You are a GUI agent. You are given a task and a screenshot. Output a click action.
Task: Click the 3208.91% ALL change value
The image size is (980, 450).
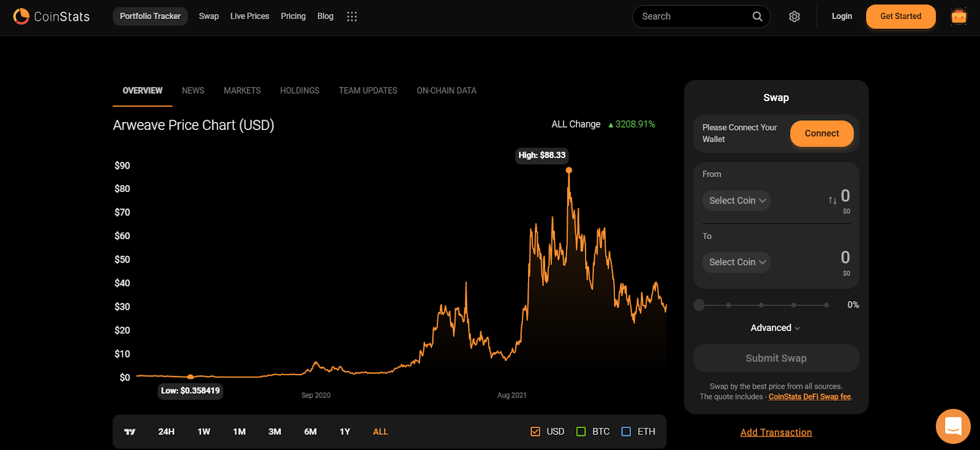631,124
